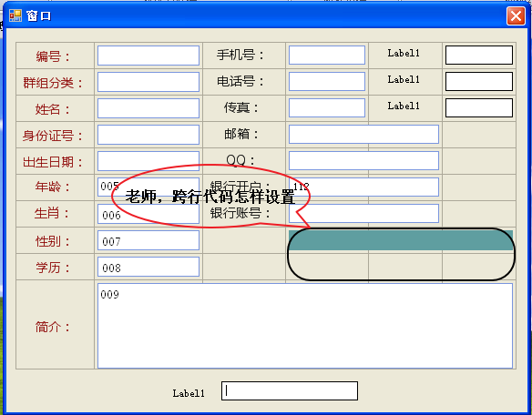
Task: Click the teal colored bar
Action: [x=401, y=240]
